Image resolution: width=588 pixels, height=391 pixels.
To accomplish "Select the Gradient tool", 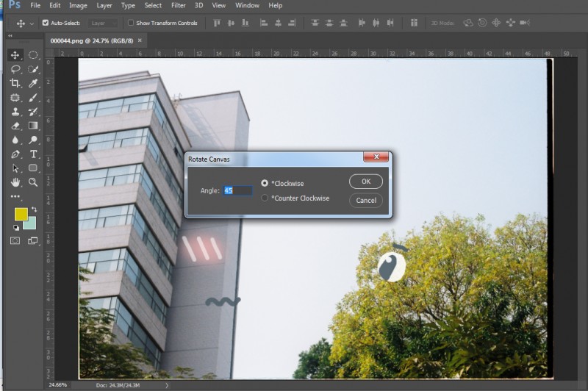I will pos(33,126).
